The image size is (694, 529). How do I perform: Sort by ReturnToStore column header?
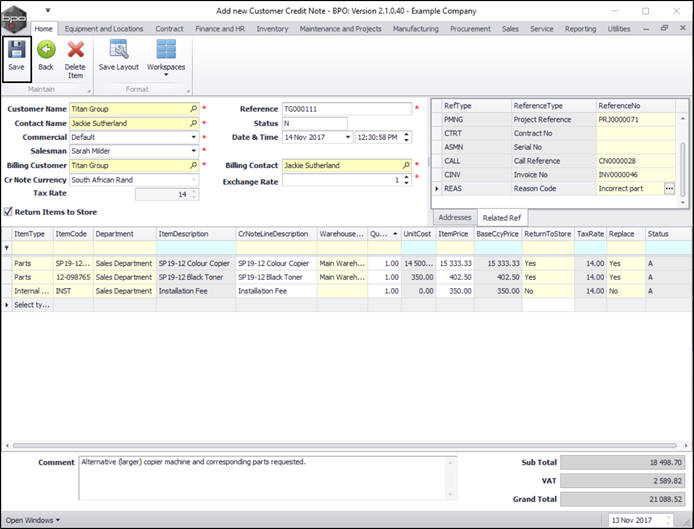point(547,234)
